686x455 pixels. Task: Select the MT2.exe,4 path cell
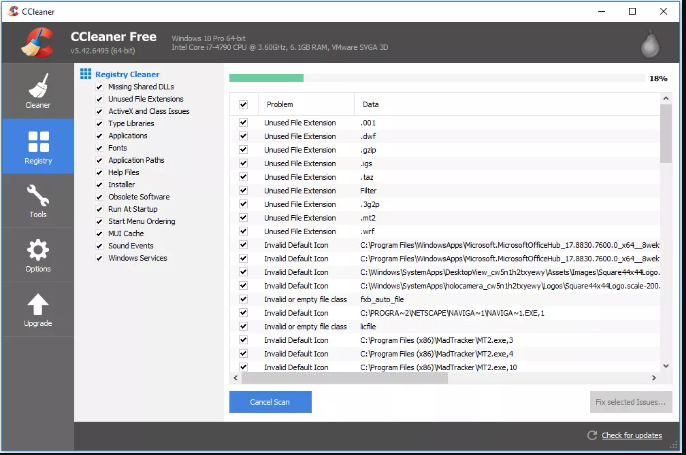click(437, 354)
